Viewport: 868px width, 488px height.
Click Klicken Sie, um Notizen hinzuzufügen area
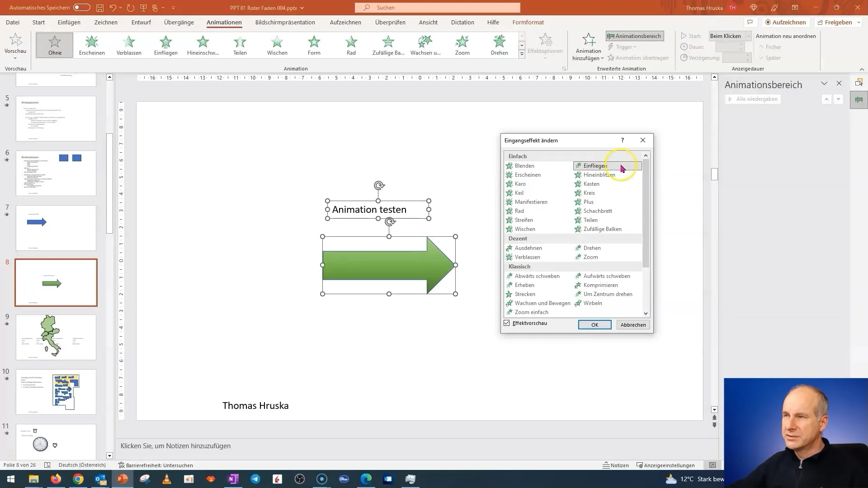click(175, 446)
